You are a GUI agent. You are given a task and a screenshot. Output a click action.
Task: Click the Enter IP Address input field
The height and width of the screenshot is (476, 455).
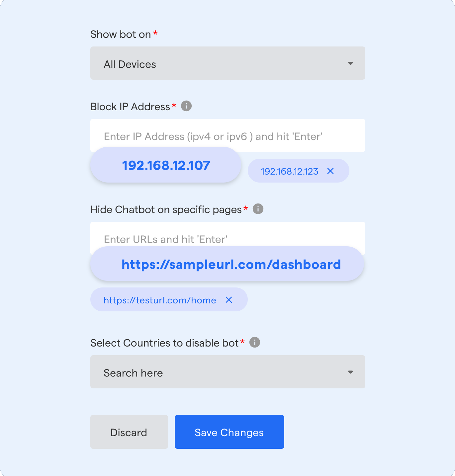(227, 135)
